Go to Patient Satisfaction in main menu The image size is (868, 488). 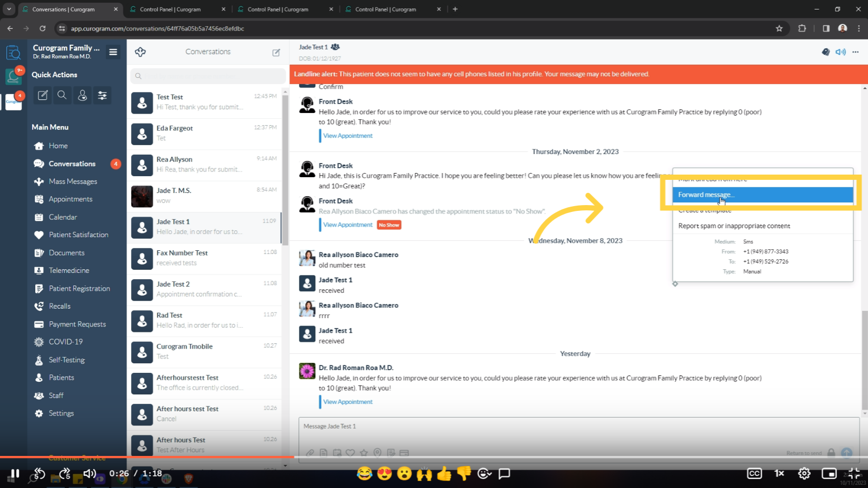tap(78, 235)
